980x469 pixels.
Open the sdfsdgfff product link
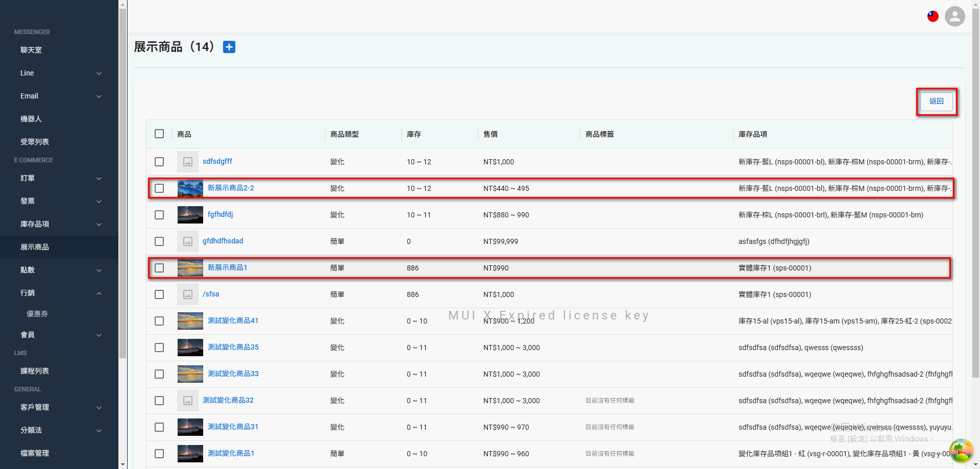(x=217, y=161)
